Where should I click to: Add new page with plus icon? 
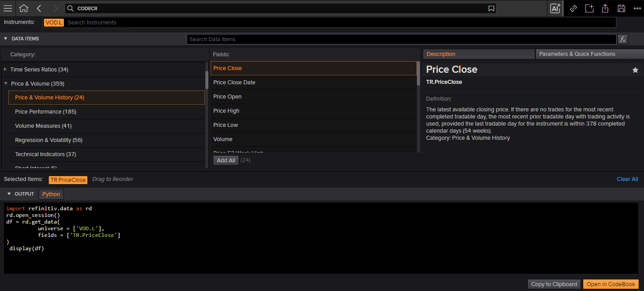tap(589, 8)
